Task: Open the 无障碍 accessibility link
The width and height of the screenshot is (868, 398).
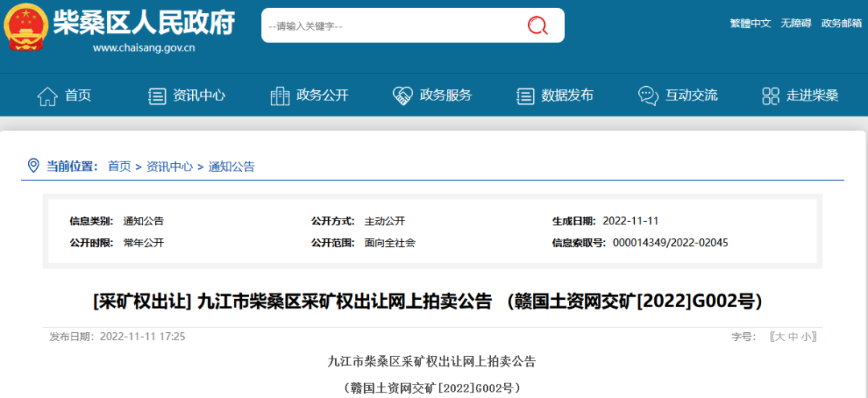Action: [x=797, y=23]
